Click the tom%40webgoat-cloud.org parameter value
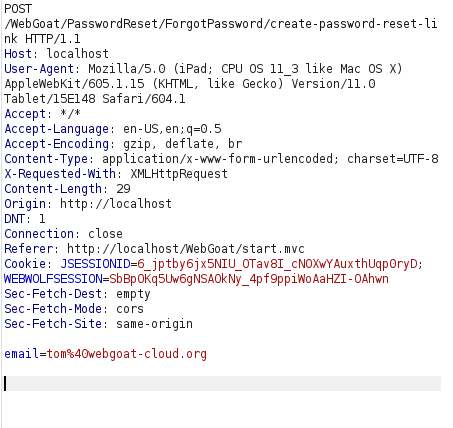 tap(127, 354)
